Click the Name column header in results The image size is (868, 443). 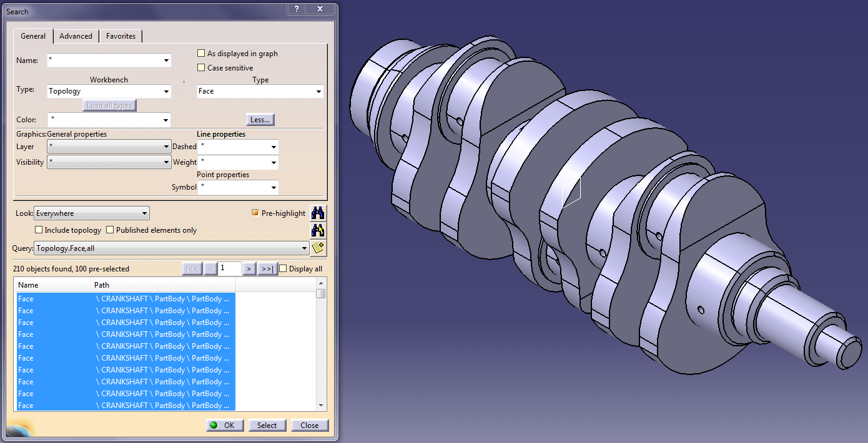[53, 285]
